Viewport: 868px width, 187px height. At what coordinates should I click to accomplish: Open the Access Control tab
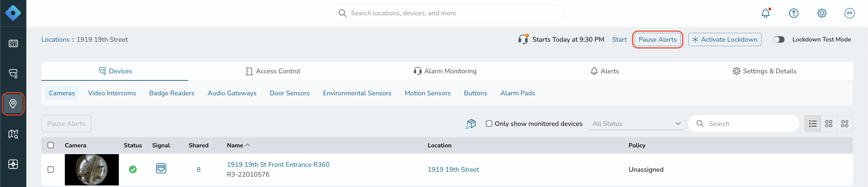pyautogui.click(x=273, y=71)
